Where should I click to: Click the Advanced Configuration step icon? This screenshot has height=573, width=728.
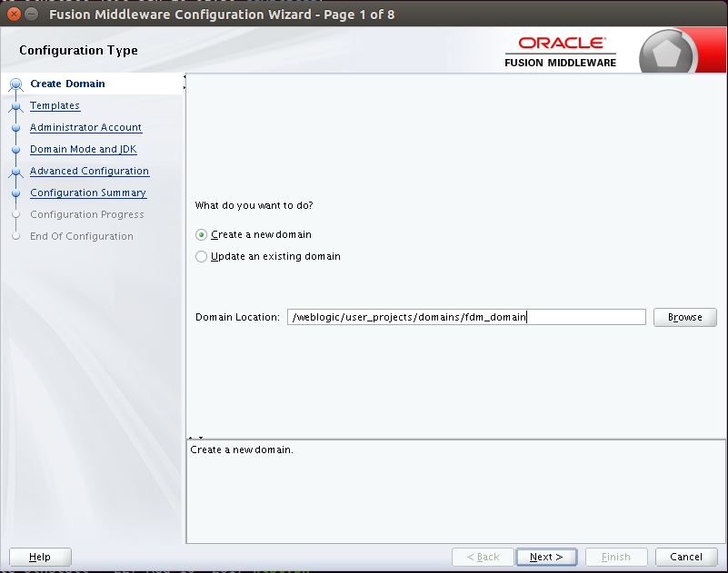(x=15, y=171)
